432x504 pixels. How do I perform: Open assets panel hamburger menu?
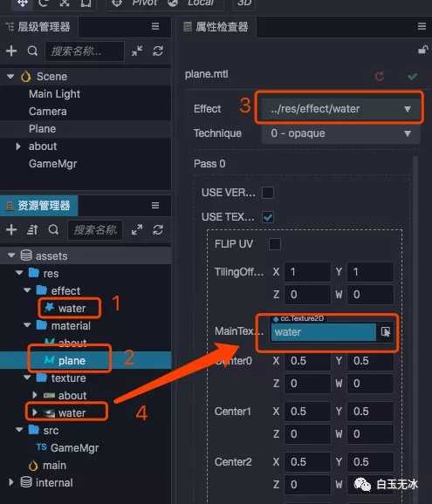155,206
